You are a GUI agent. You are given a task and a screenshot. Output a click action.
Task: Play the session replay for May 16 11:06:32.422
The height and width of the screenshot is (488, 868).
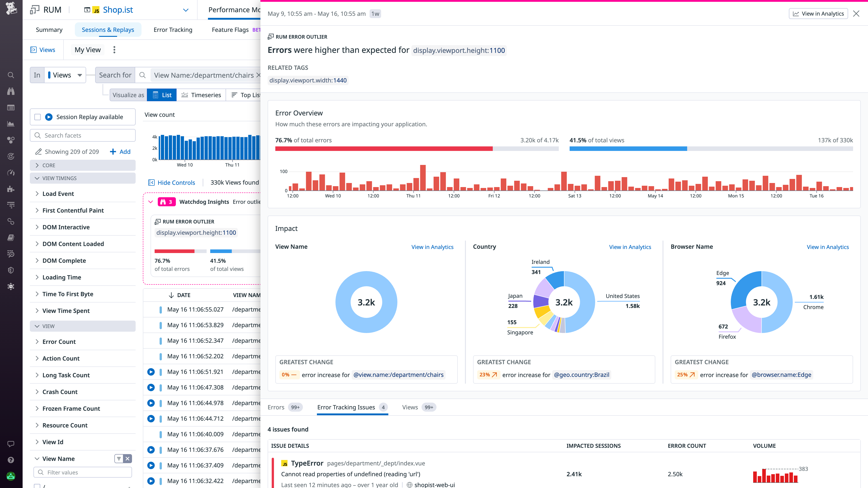point(151,481)
